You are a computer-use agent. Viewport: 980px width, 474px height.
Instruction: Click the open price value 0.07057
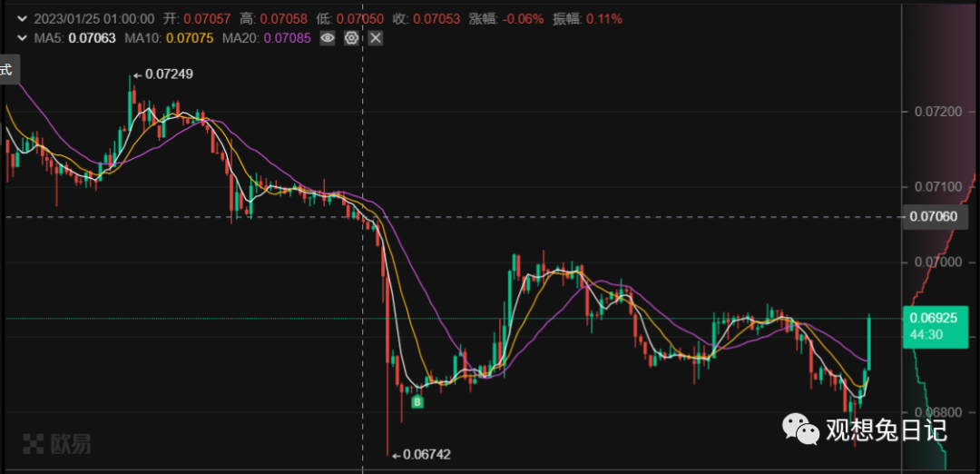pos(207,19)
